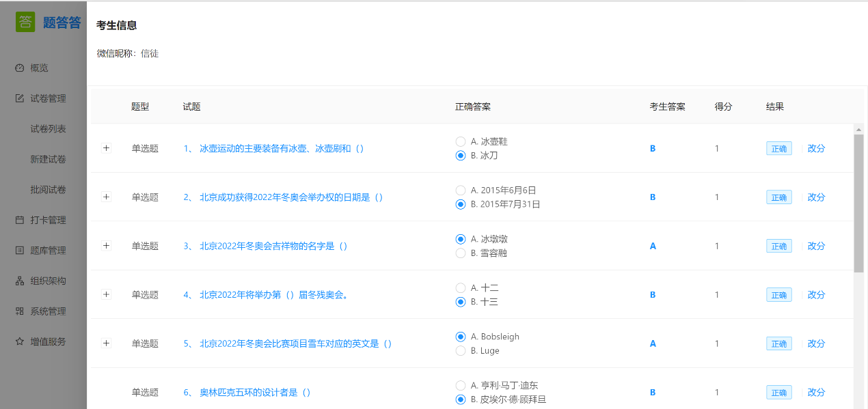Viewport: 868px width, 409px height.
Task: Click 改分 for question 2
Action: coord(816,197)
